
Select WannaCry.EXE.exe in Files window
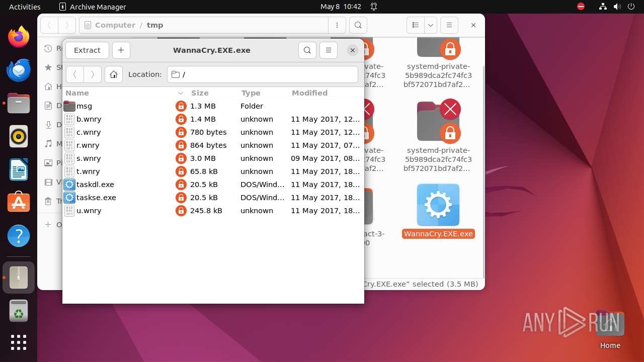pos(438,211)
